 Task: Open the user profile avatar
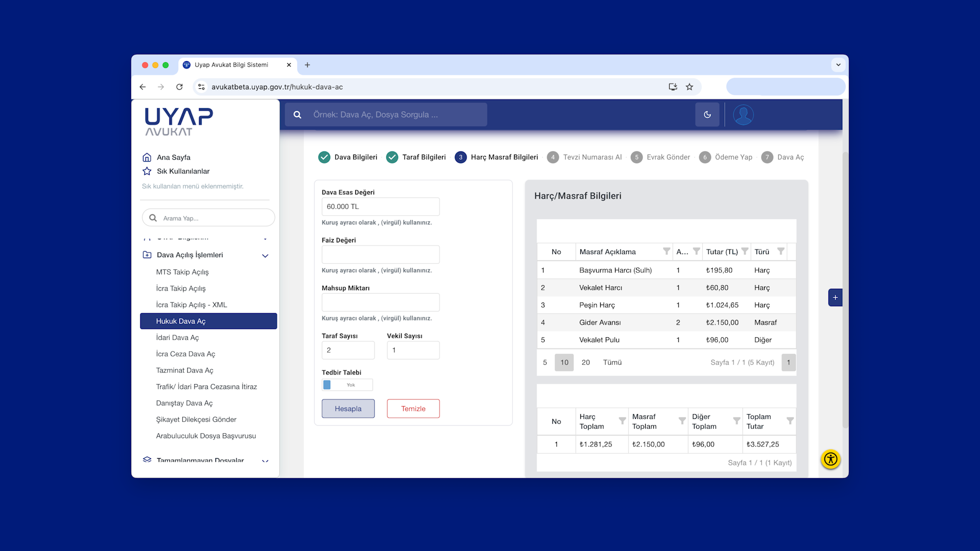743,115
